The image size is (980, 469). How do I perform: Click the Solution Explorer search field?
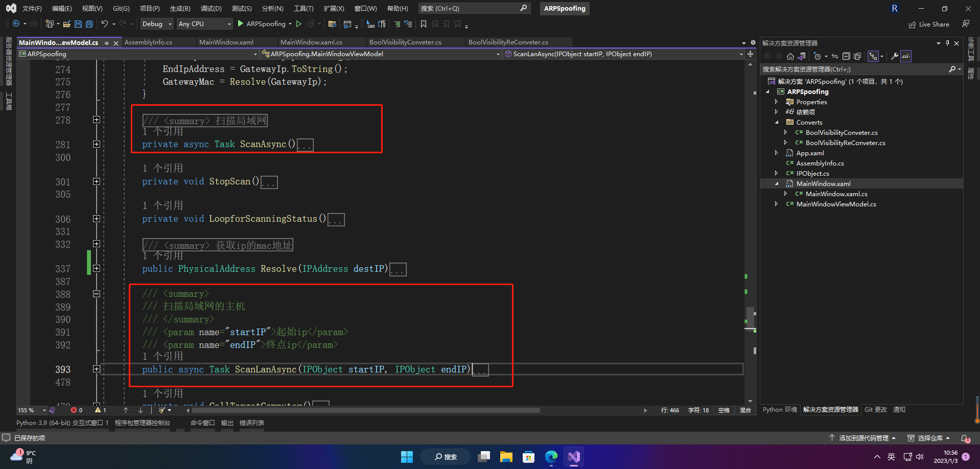click(x=854, y=69)
